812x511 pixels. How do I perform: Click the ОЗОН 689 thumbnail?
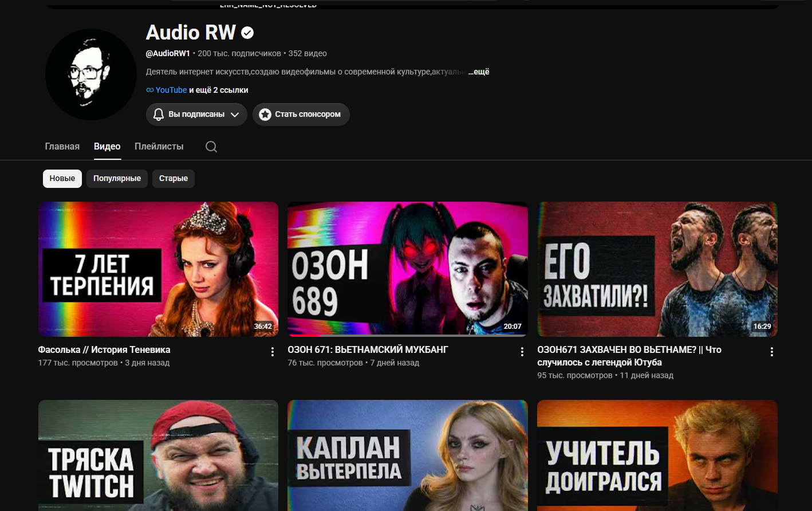tap(408, 269)
